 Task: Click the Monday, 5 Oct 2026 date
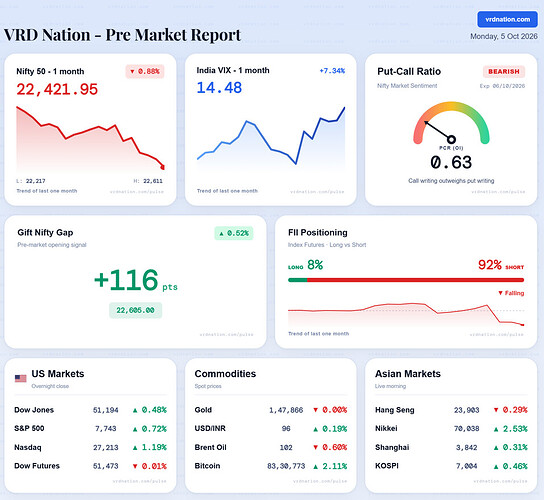click(504, 36)
